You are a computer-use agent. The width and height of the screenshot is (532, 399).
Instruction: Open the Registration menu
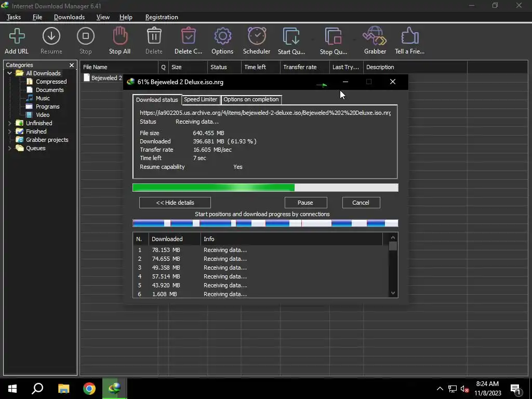pyautogui.click(x=162, y=17)
